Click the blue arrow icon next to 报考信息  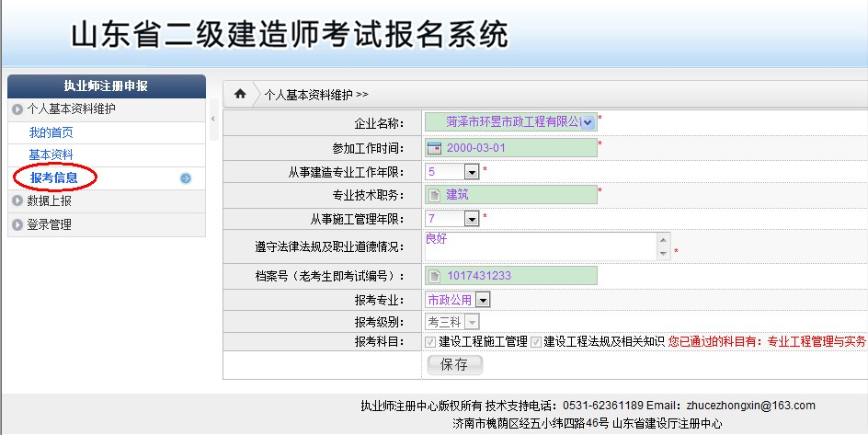pyautogui.click(x=186, y=178)
